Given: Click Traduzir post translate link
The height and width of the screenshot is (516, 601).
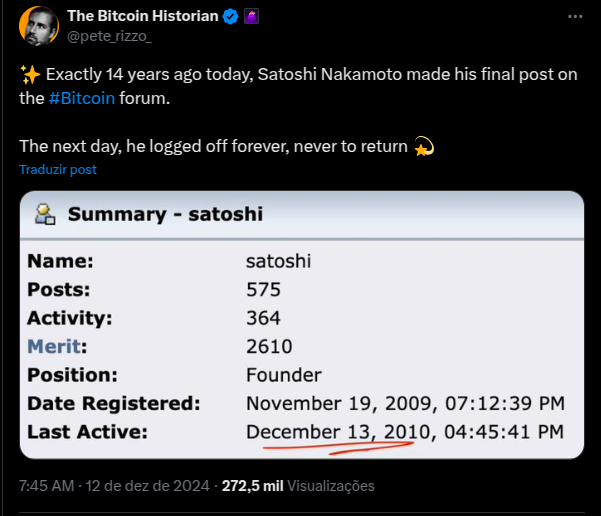Looking at the screenshot, I should point(58,169).
